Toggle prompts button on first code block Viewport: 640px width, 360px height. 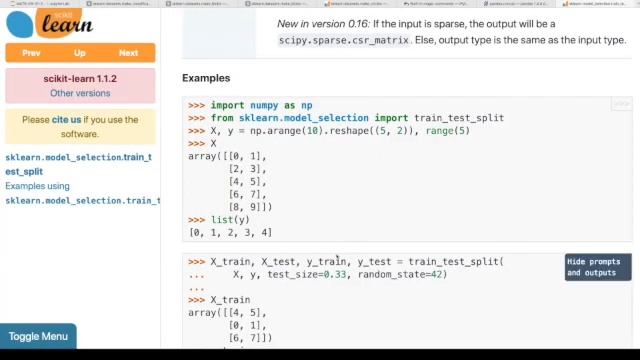pyautogui.click(x=621, y=104)
